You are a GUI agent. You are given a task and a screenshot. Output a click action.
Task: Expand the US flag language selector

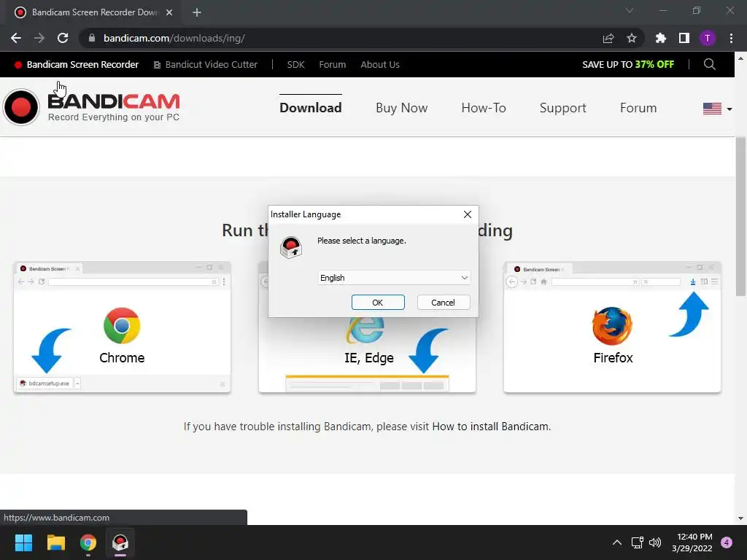click(718, 109)
